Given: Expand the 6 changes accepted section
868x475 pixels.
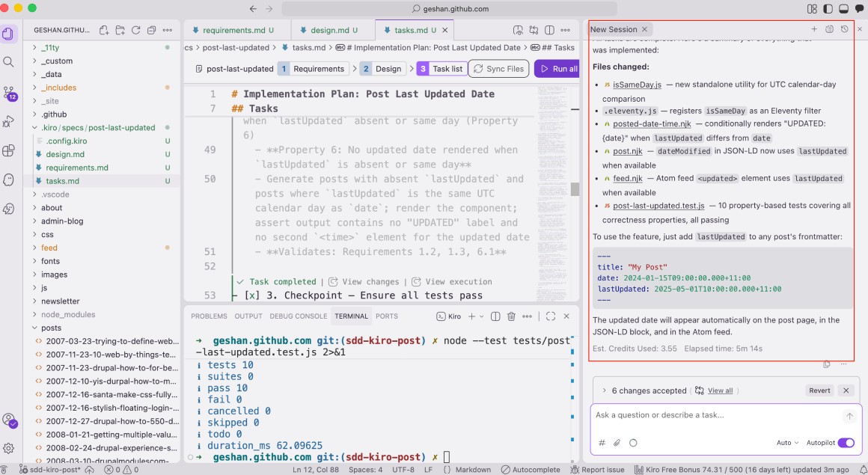Looking at the screenshot, I should pos(604,390).
